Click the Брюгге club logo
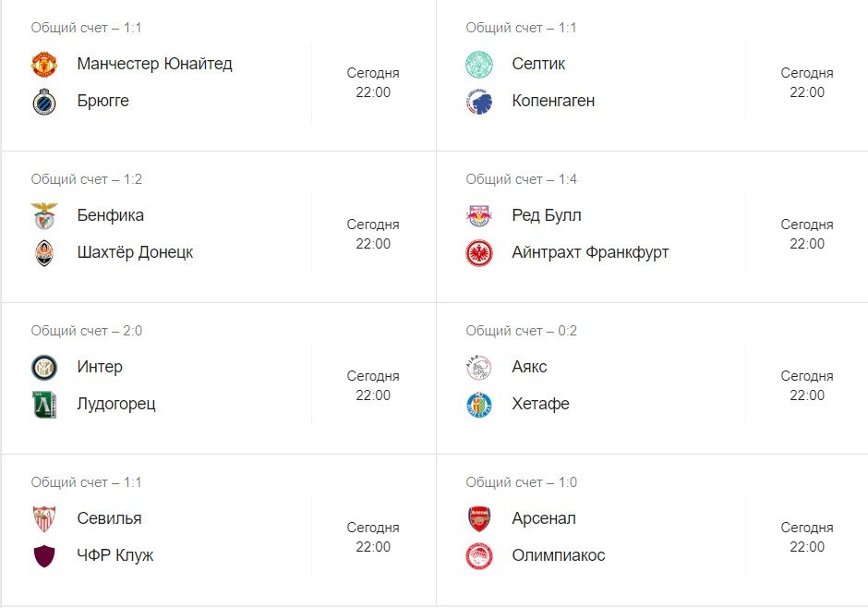 tap(44, 101)
